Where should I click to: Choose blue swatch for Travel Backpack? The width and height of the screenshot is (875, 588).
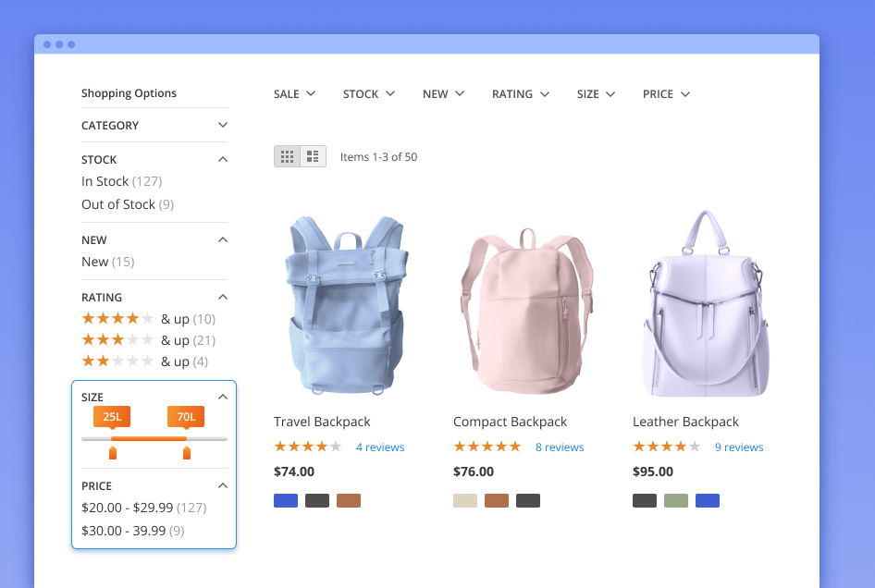(286, 501)
